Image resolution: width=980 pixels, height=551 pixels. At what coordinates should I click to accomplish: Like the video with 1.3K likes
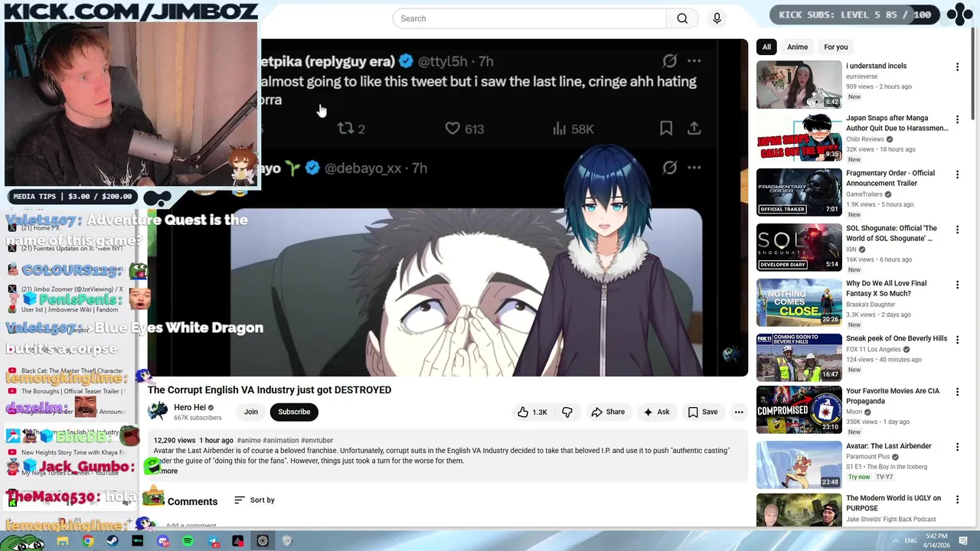click(532, 412)
